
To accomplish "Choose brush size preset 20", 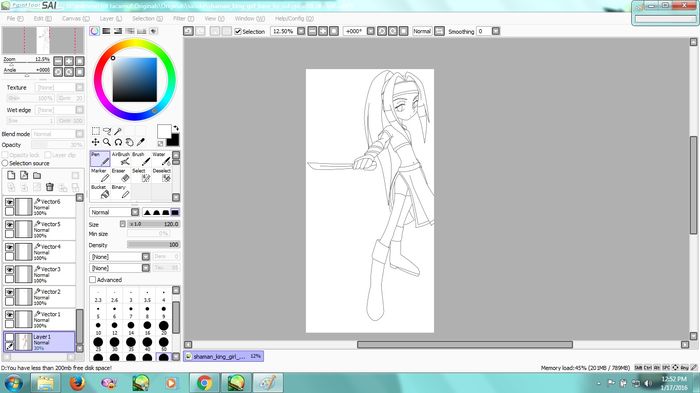I will 164,328.
